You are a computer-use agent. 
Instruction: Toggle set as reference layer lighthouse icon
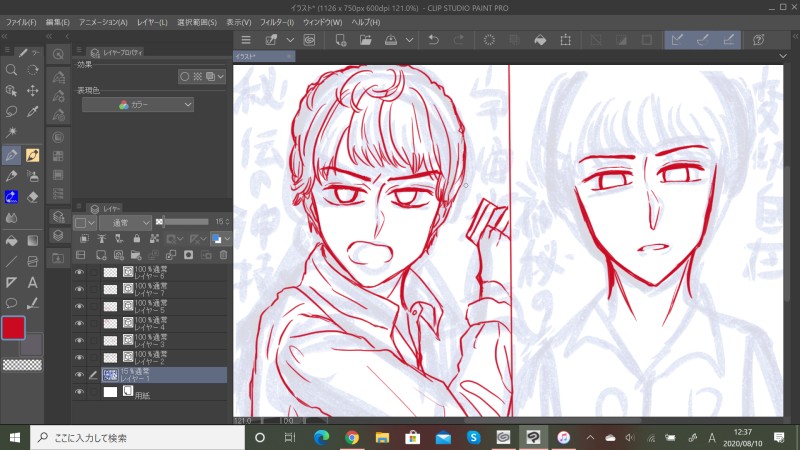(x=102, y=238)
